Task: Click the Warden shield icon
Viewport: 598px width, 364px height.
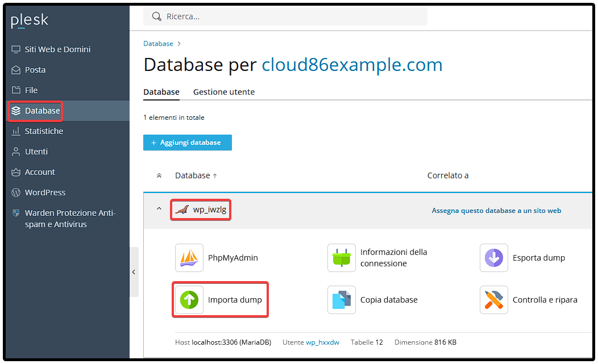Action: pos(16,213)
